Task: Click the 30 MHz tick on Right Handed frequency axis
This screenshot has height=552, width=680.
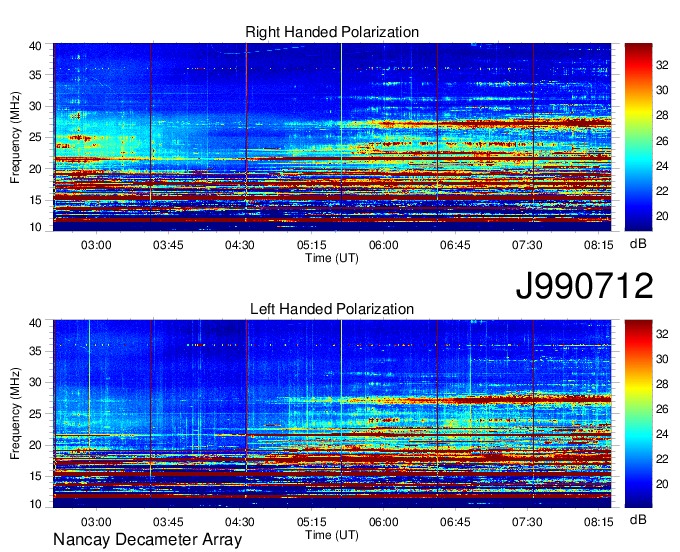Action: coord(35,107)
